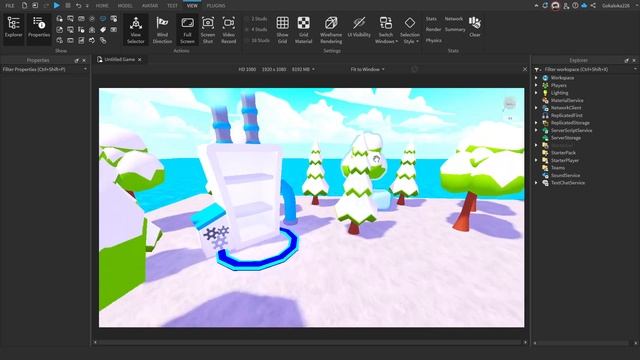Select StarterPack in Explorer
Image resolution: width=640 pixels, height=360 pixels.
tap(563, 153)
